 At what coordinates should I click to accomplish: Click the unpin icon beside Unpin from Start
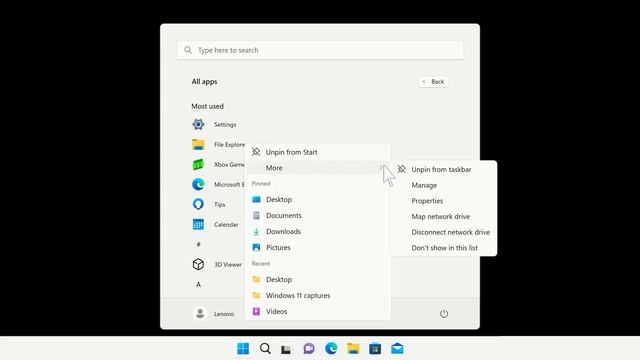click(x=256, y=152)
